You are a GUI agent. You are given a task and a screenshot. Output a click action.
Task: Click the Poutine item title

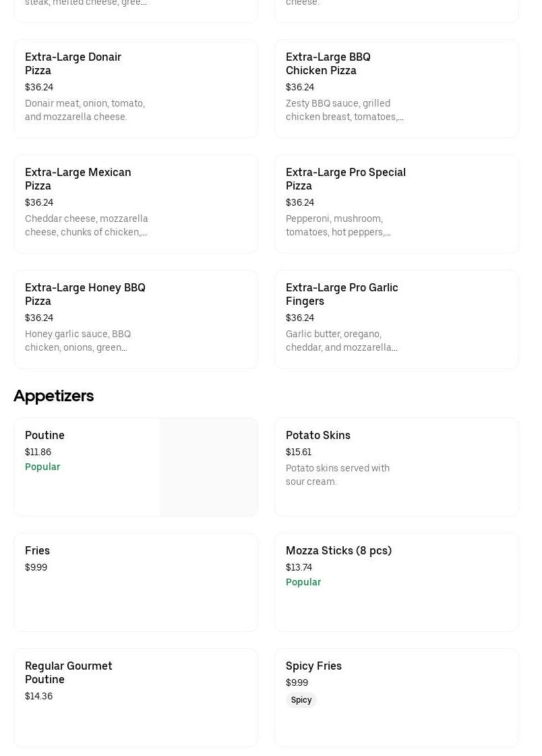pyautogui.click(x=44, y=435)
